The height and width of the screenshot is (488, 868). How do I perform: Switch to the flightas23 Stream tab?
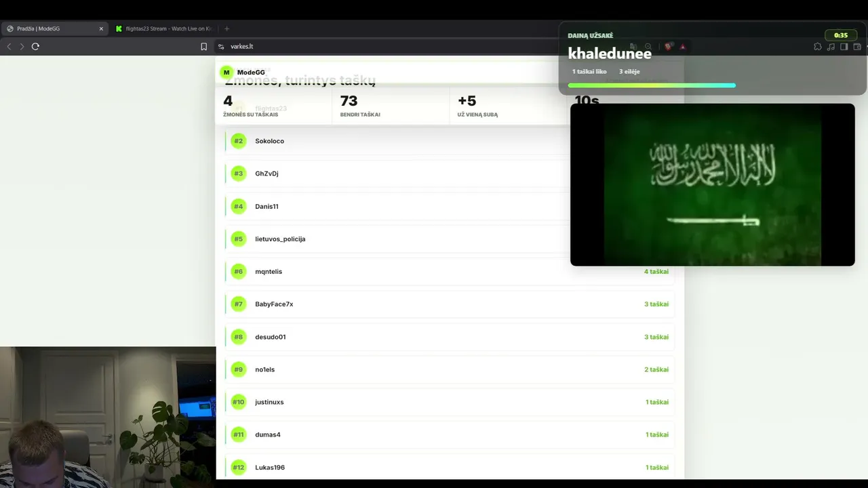(164, 28)
